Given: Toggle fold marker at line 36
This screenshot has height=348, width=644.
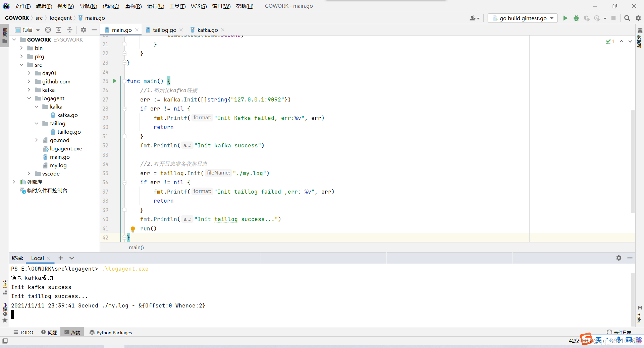Looking at the screenshot, I should [x=124, y=182].
